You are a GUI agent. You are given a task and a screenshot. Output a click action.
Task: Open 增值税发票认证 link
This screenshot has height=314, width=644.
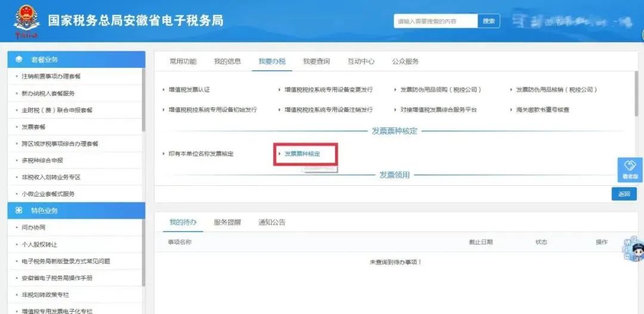pos(189,89)
